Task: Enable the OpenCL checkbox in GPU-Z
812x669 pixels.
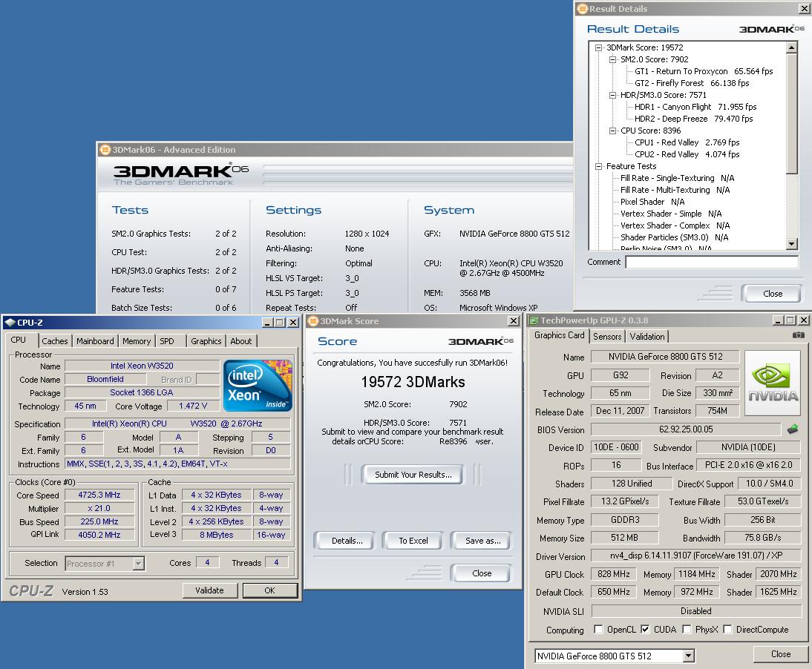Action: [599, 629]
